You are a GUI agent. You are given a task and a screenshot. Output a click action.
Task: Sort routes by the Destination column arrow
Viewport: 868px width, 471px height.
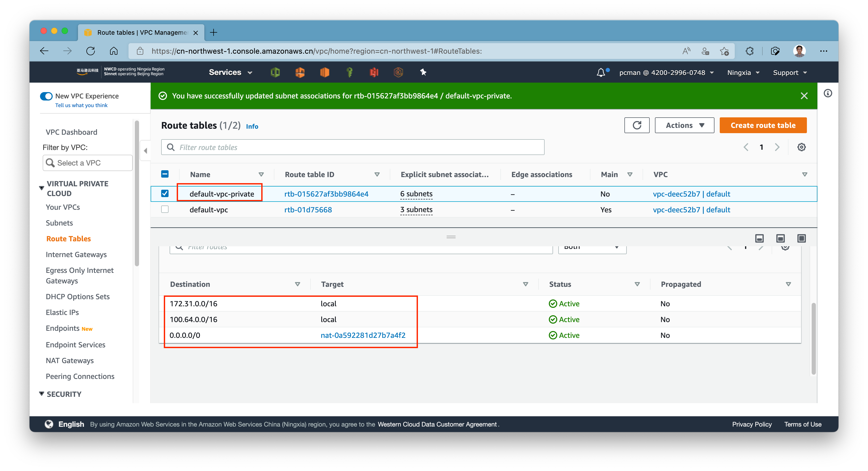(x=298, y=284)
